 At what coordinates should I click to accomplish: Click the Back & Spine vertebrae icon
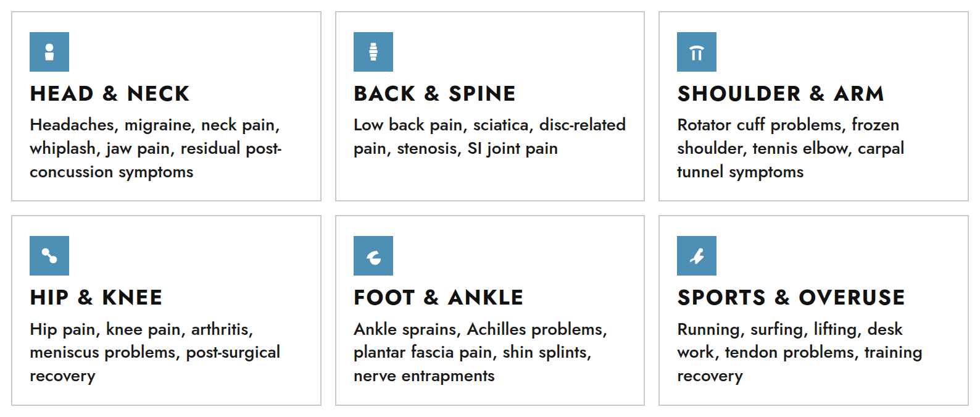(373, 52)
